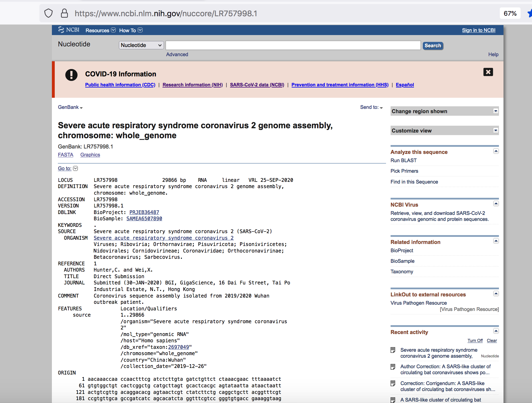Viewport: 532px width, 403px height.
Task: Switch to Graphics view
Action: (x=90, y=155)
